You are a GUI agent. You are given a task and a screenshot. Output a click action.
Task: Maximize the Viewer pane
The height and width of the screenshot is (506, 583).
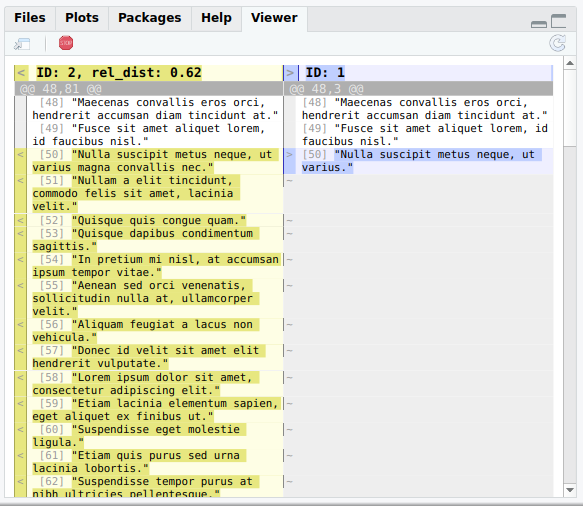point(558,21)
